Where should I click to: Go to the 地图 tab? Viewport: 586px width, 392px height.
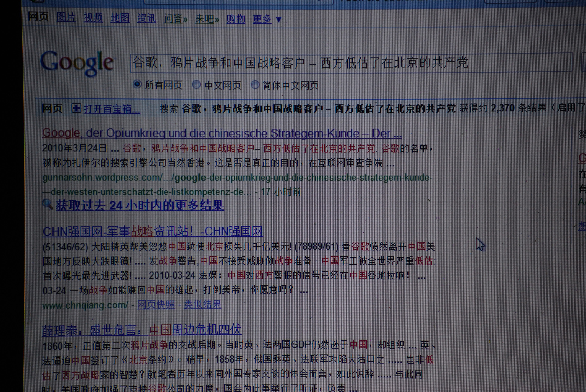(x=120, y=18)
